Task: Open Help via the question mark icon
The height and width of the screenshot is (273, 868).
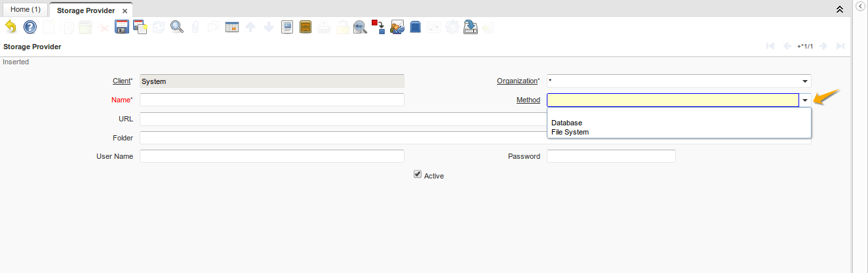Action: [x=30, y=27]
